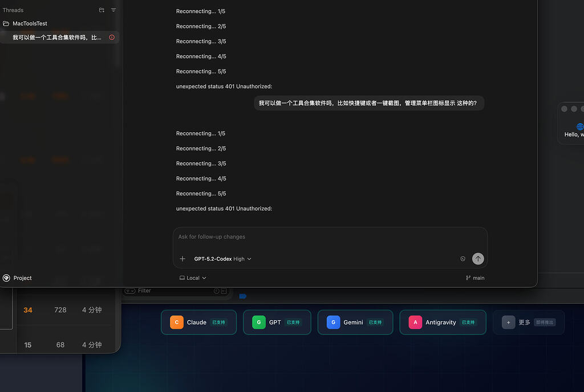Click the new folder thread icon

102,10
